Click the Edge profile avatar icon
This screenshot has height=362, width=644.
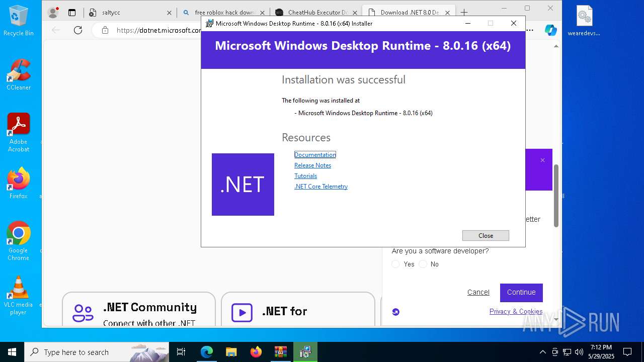click(x=52, y=13)
